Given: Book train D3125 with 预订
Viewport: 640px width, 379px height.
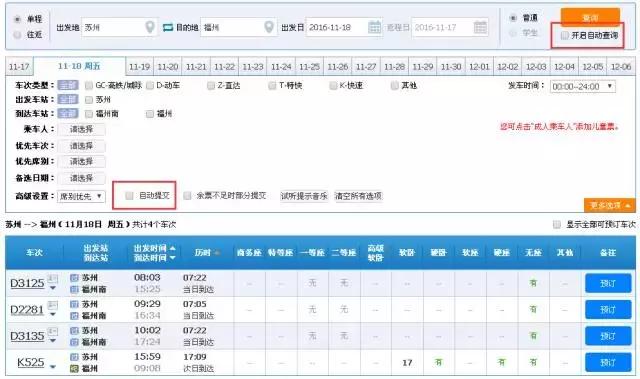Looking at the screenshot, I should click(608, 283).
